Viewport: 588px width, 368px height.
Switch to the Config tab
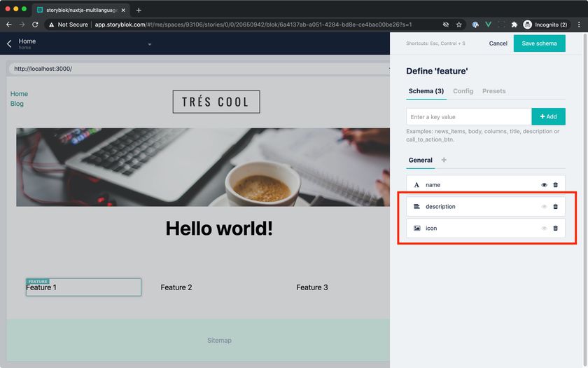pos(463,91)
